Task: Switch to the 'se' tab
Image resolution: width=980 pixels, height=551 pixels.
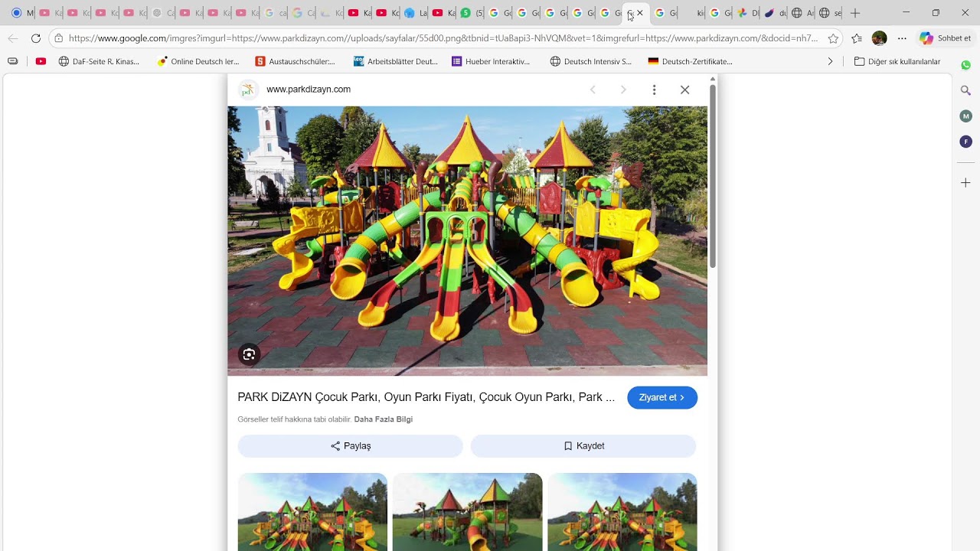Action: pyautogui.click(x=830, y=13)
